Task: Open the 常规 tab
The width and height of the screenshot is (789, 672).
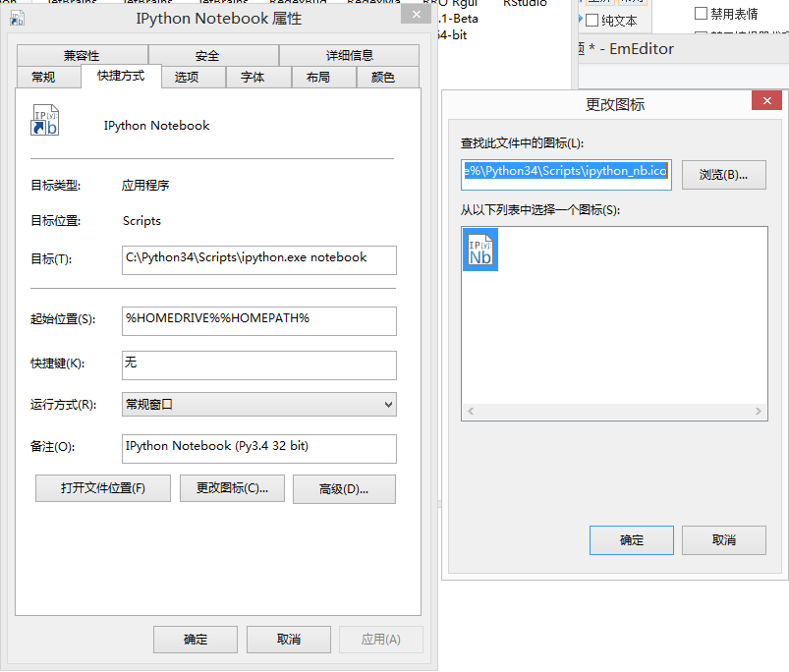Action: pyautogui.click(x=49, y=77)
